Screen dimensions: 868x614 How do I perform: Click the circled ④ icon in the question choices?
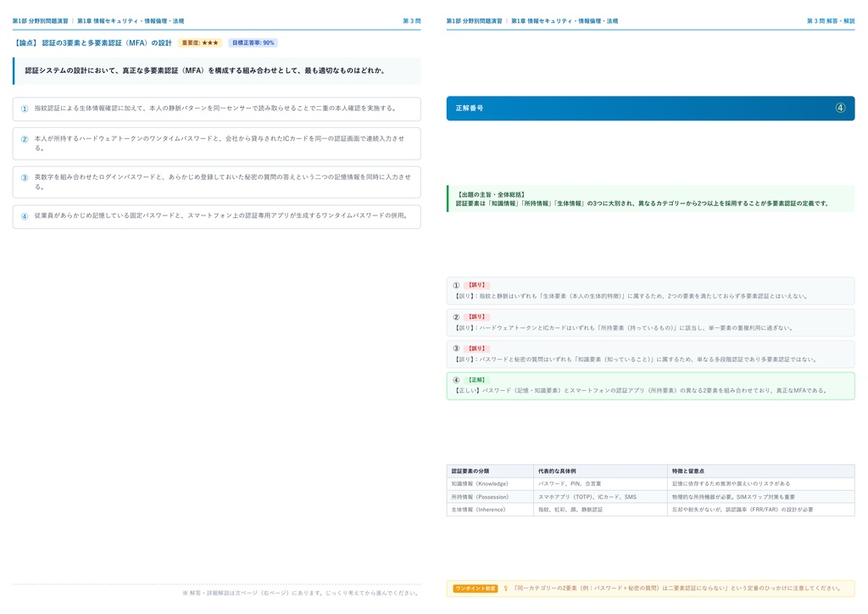(25, 216)
